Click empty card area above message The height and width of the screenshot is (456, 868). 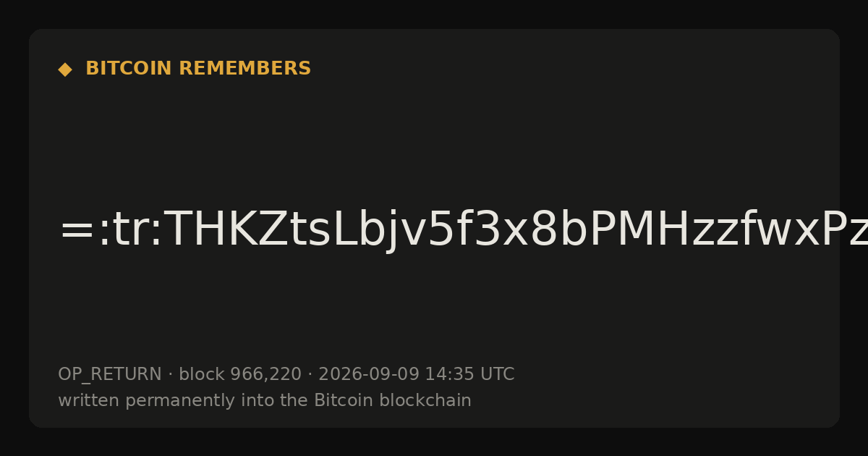(x=434, y=138)
